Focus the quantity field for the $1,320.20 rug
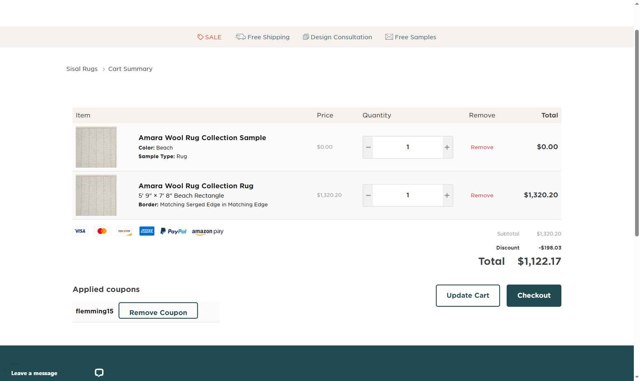Image resolution: width=640 pixels, height=381 pixels. 408,195
